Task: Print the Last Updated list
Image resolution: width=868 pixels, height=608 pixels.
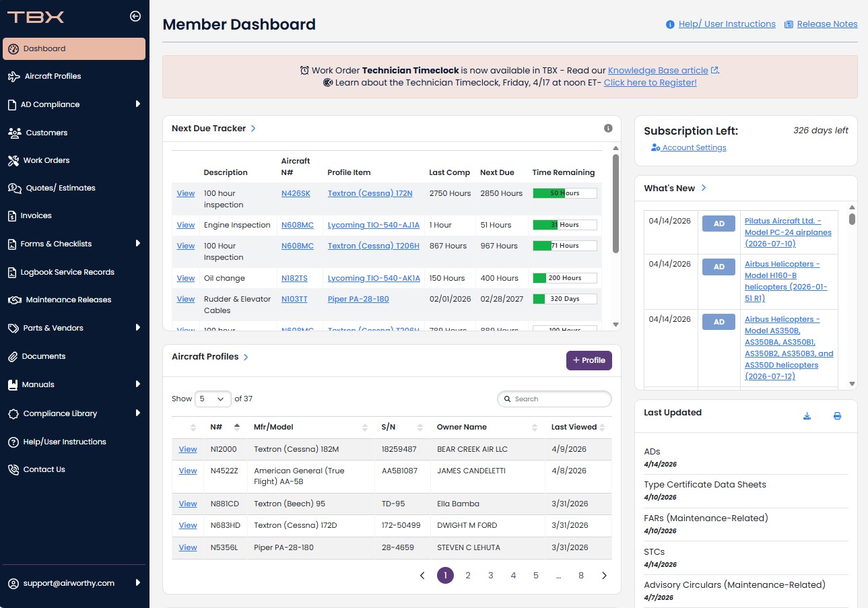Action: [837, 416]
